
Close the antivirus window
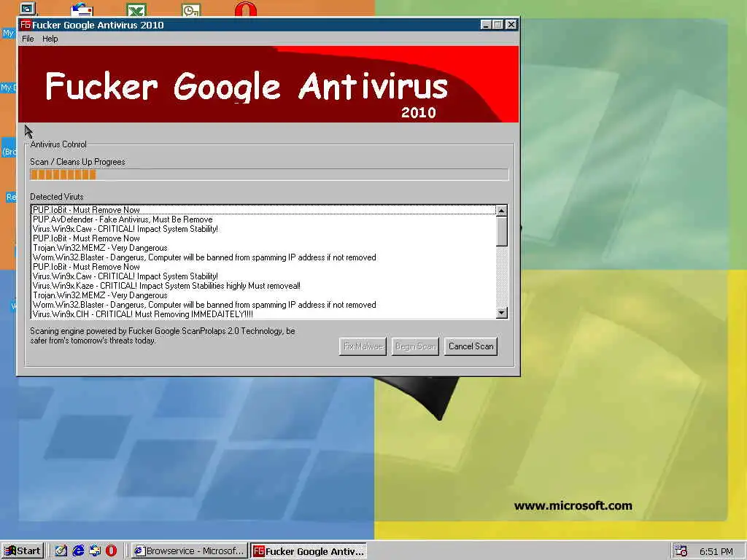(511, 25)
